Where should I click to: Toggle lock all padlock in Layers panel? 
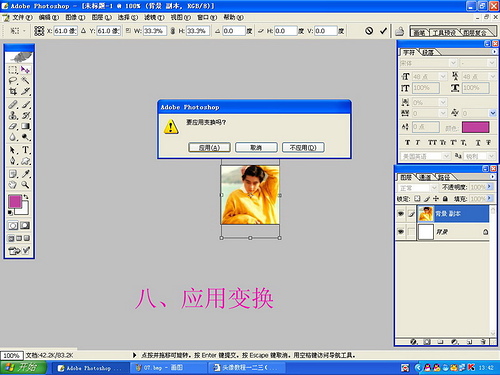pos(445,199)
